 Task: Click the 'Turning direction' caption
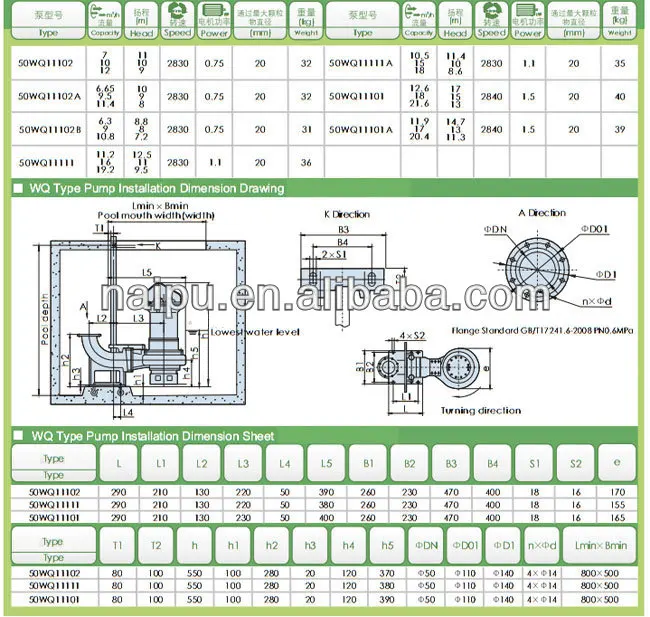481,411
